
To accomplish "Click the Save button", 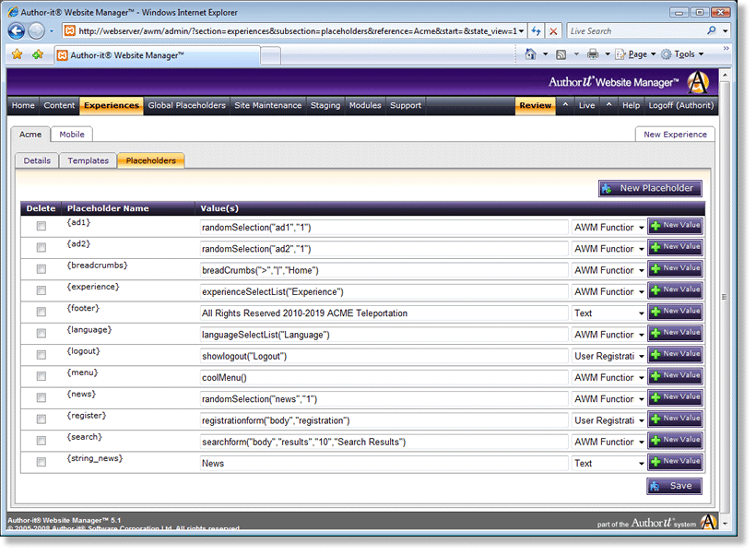I will pyautogui.click(x=674, y=486).
